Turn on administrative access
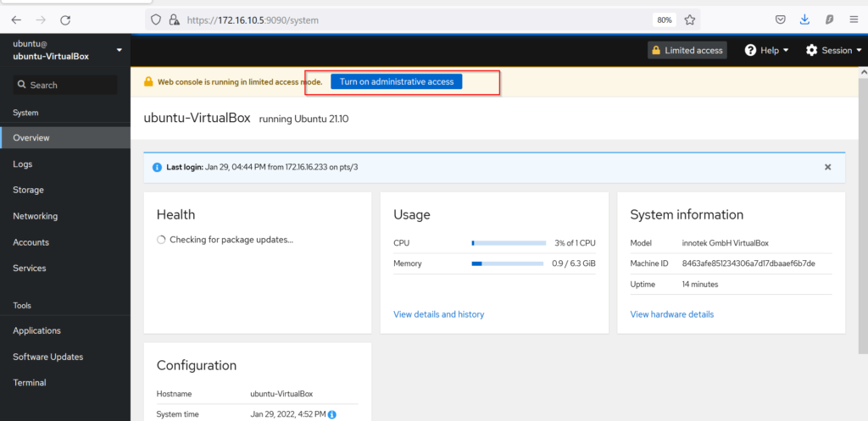 (397, 82)
